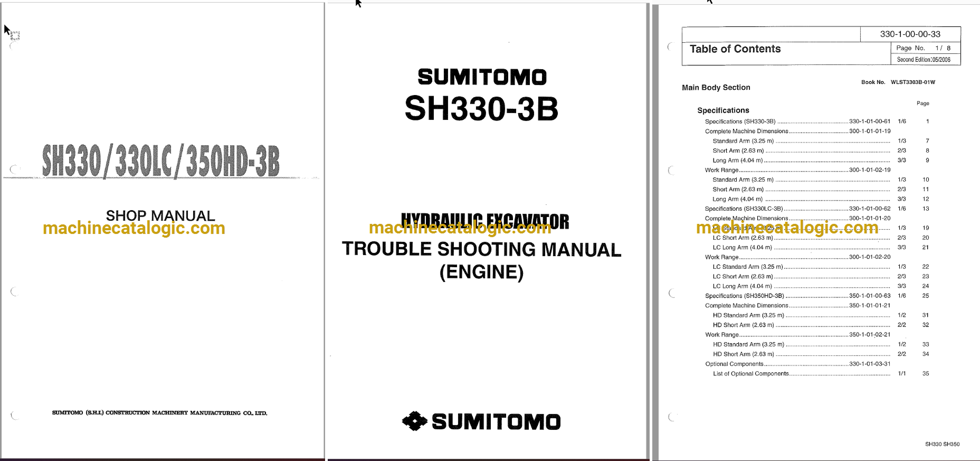Click the TROUBLE SHOOTING MANUAL title
This screenshot has width=980, height=461.
point(481,249)
